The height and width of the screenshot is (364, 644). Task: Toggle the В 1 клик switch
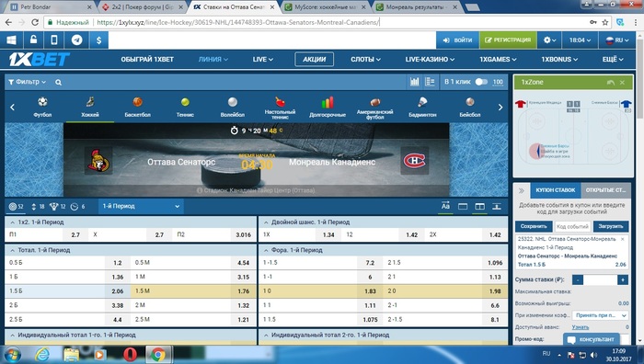[481, 82]
